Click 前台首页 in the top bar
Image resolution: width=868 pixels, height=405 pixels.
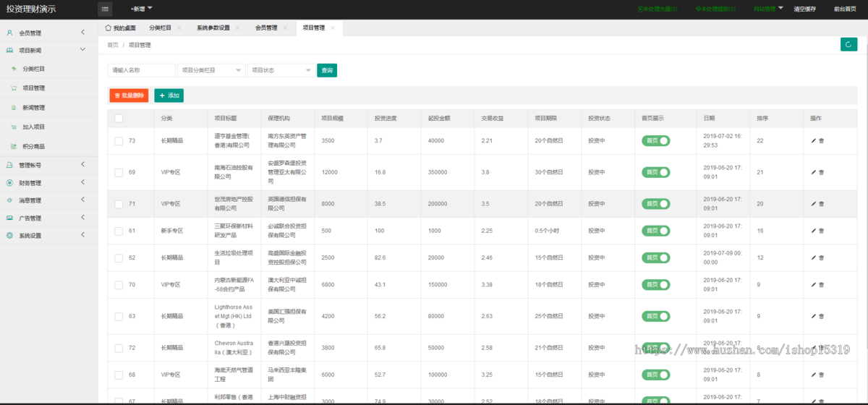tap(845, 9)
